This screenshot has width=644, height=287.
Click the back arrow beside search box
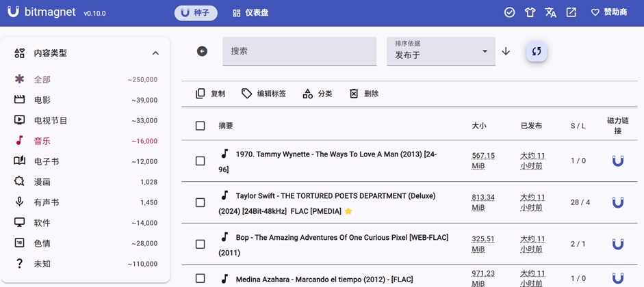click(x=202, y=51)
